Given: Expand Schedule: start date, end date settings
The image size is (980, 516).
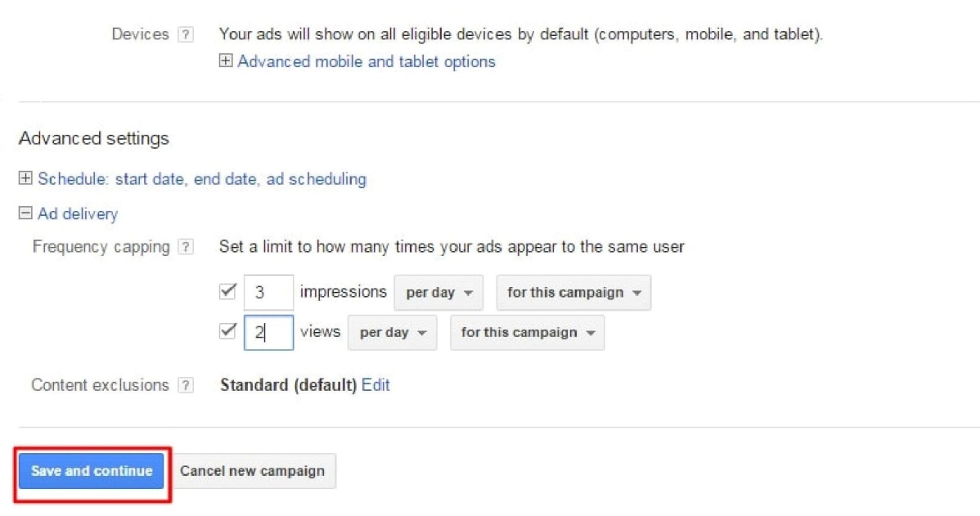Looking at the screenshot, I should tap(201, 179).
